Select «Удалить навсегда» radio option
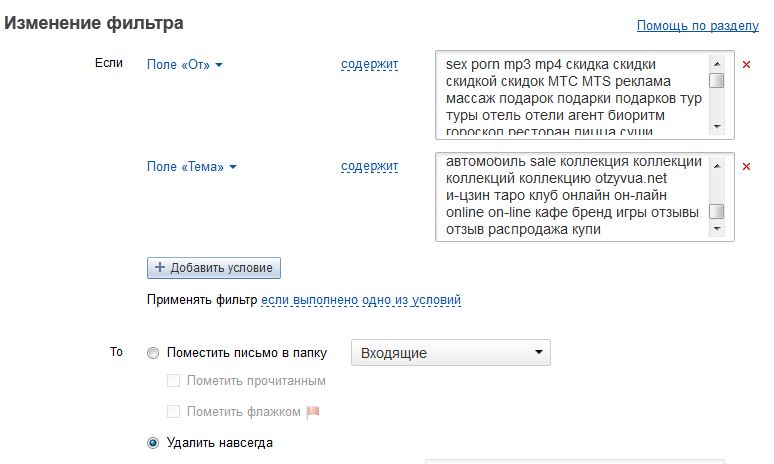774x464 pixels. 153,442
